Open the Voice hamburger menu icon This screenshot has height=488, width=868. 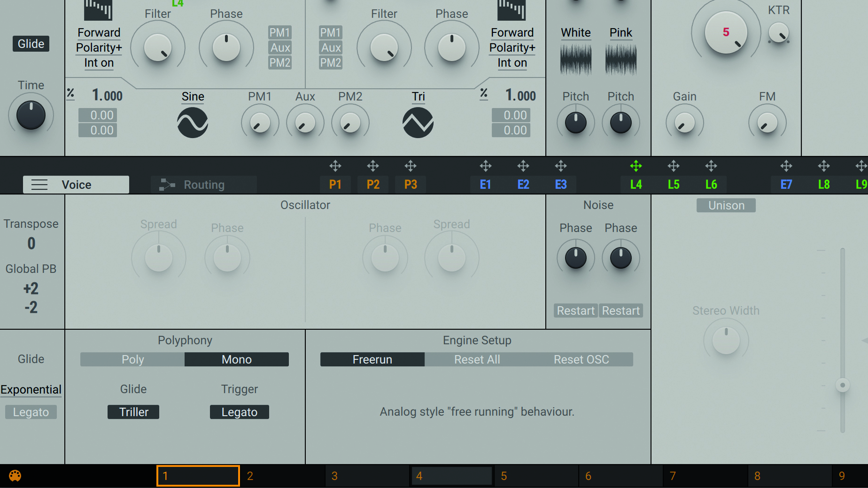click(39, 185)
